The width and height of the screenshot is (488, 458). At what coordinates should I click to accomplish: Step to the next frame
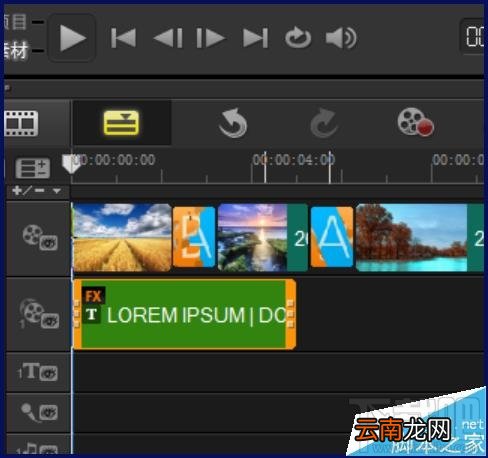coord(211,38)
